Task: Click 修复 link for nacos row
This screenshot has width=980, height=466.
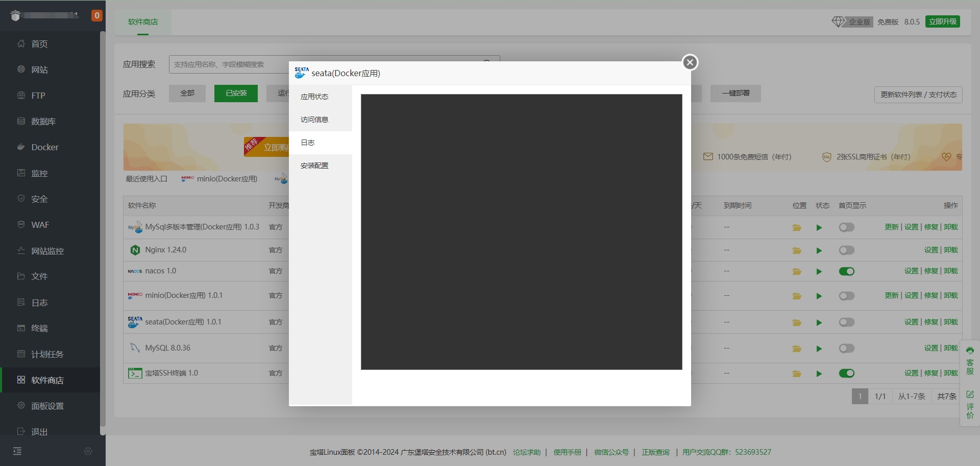Action: 932,271
